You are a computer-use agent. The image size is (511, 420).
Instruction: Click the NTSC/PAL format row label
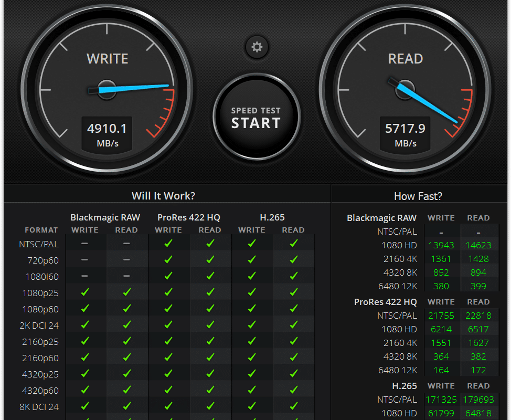pos(39,244)
